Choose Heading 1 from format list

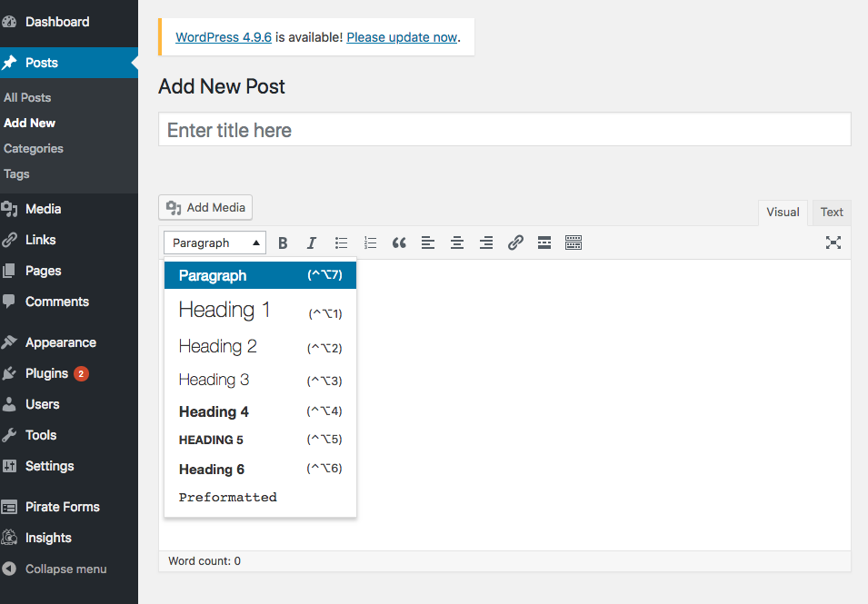pyautogui.click(x=260, y=311)
